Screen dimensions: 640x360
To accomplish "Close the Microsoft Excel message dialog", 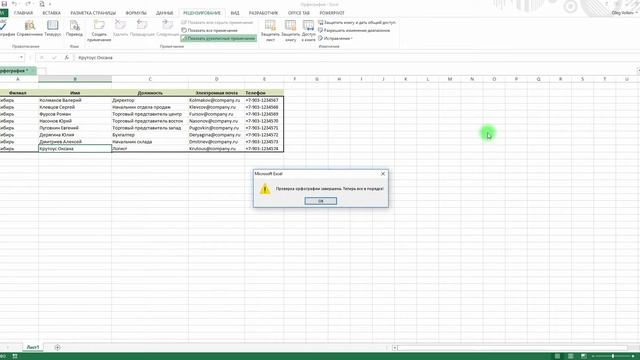I will click(x=383, y=174).
